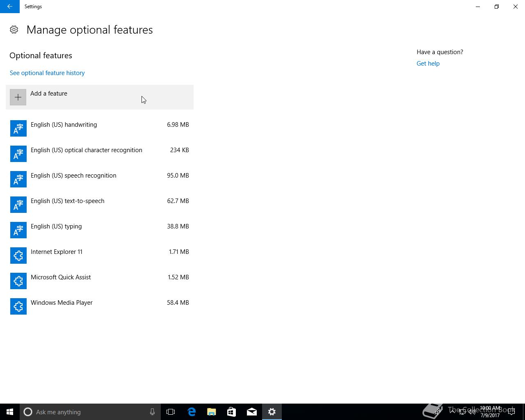Screen dimensions: 525x420
Task: Click the 6.98 MB size value
Action: point(178,125)
